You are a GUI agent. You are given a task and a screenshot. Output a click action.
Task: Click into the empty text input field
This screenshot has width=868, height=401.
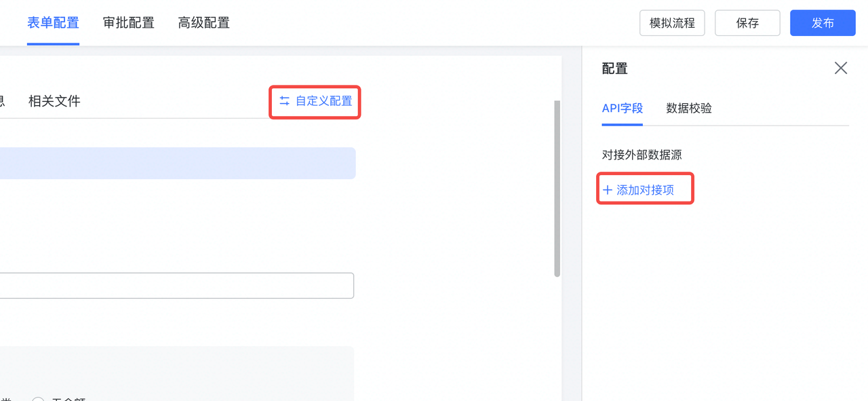point(176,286)
